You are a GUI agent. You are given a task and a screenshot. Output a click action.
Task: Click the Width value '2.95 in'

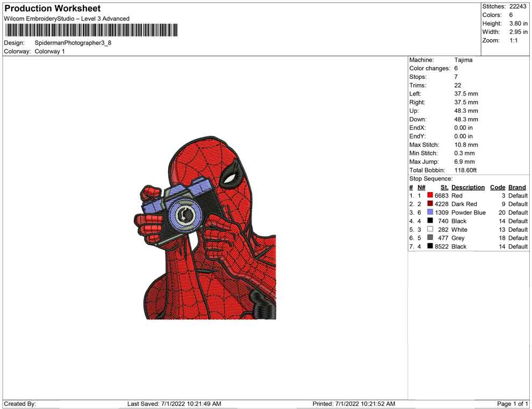coord(518,32)
